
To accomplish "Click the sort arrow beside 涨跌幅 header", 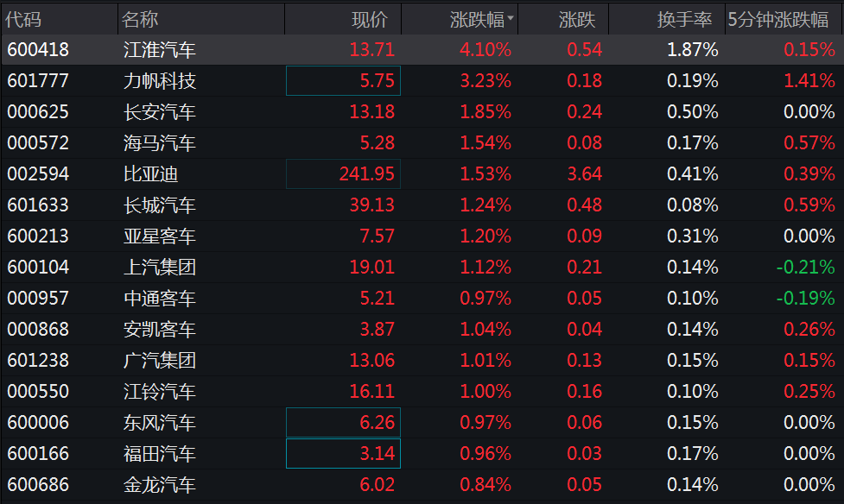I will click(511, 18).
